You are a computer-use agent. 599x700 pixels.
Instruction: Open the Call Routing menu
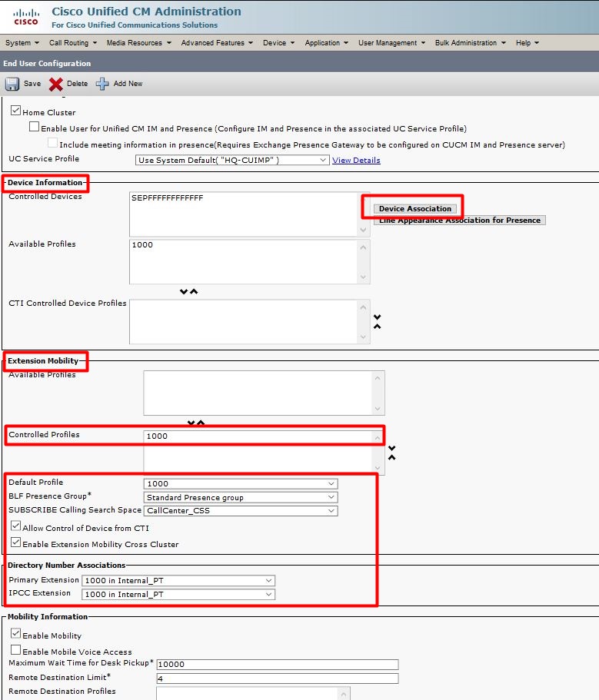(73, 43)
